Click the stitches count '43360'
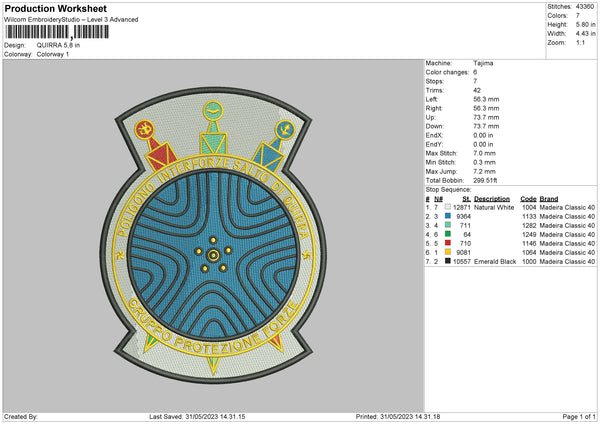Image resolution: width=600 pixels, height=424 pixels. pos(585,7)
